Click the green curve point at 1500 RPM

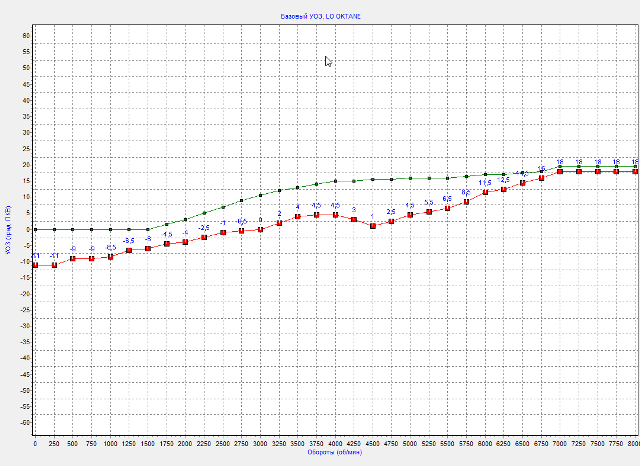(148, 229)
